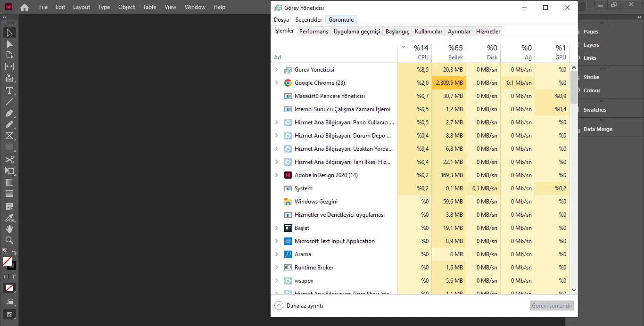Screen dimensions: 644x326
Task: Open the InDesign File menu
Action: pyautogui.click(x=43, y=7)
